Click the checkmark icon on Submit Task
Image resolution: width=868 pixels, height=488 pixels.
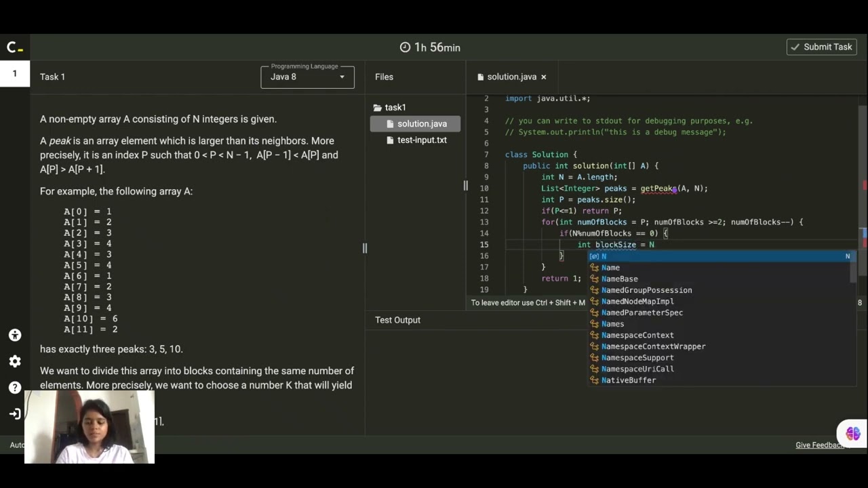(x=795, y=47)
